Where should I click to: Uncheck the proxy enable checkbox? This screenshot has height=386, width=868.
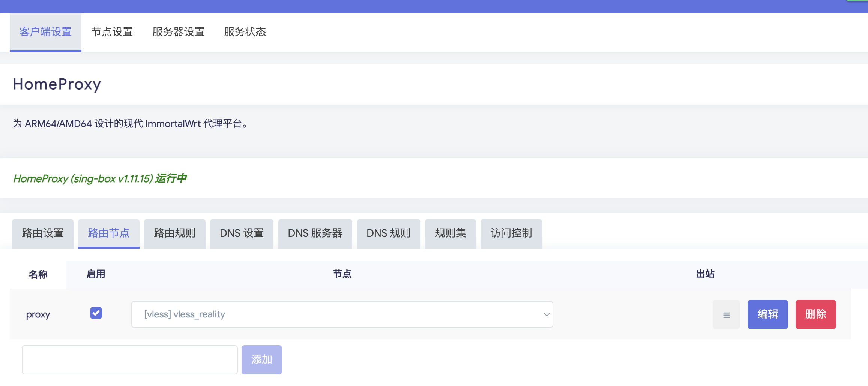coord(96,313)
